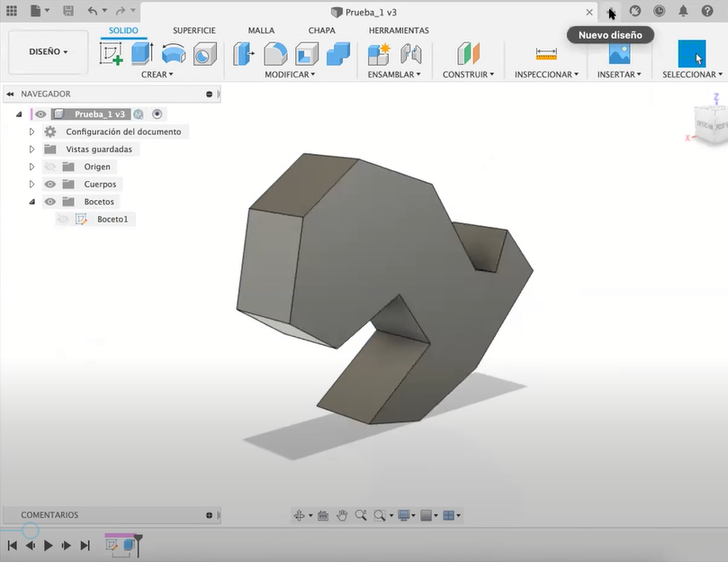Screen dimensions: 728x562
Task: Click the New design plus button
Action: click(611, 11)
